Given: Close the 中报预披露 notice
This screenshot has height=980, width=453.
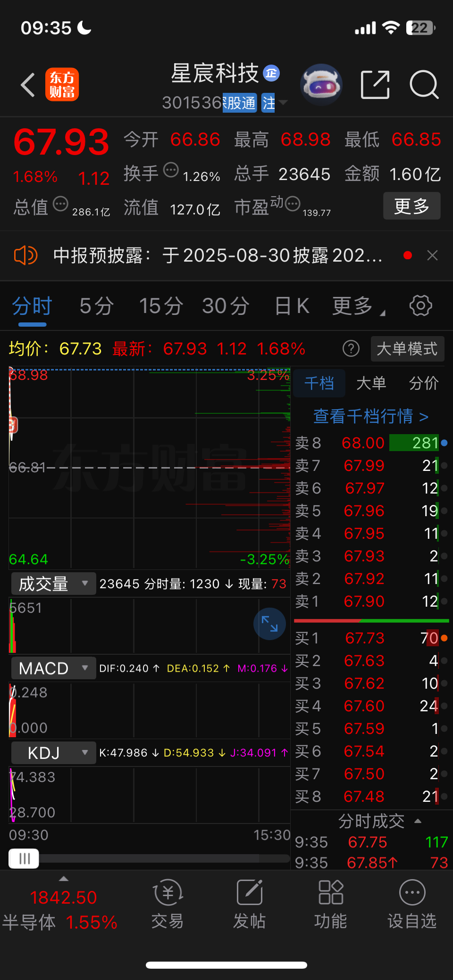Looking at the screenshot, I should tap(432, 255).
